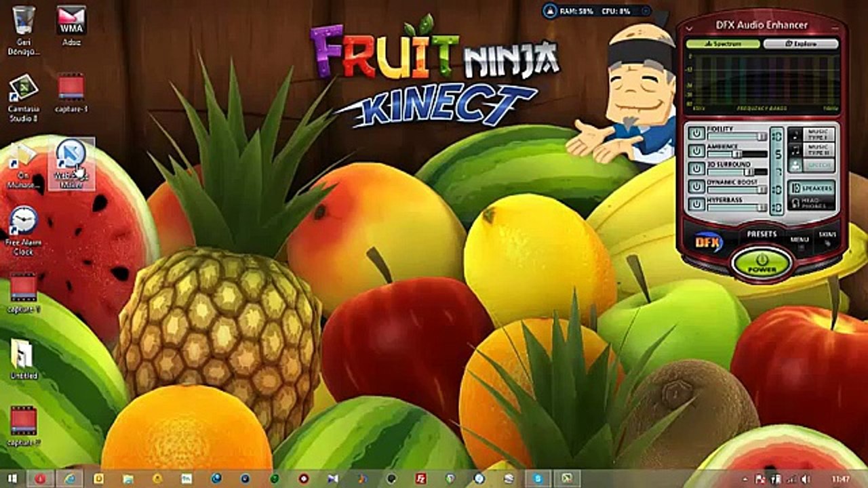This screenshot has width=868, height=488.
Task: Select Music Type II mode
Action: pyautogui.click(x=812, y=149)
